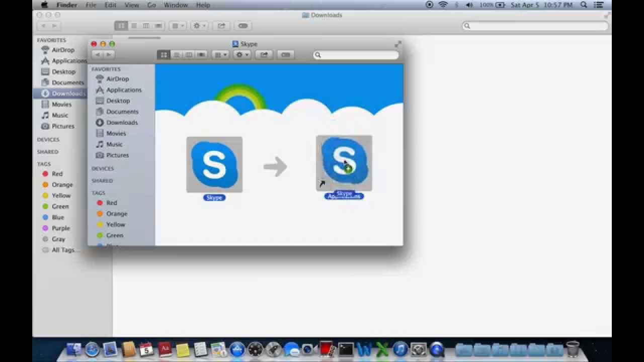Screen dimensions: 644x362
Task: Switch Skype window to icon view
Action: coord(164,55)
